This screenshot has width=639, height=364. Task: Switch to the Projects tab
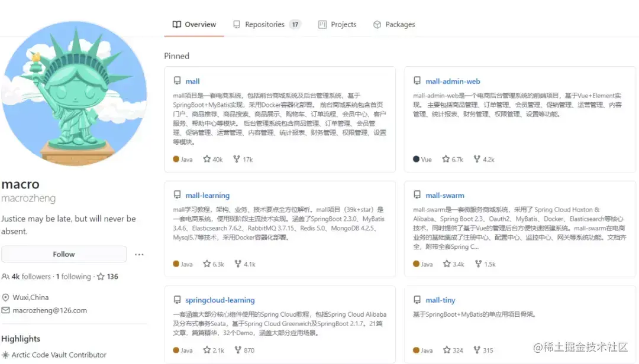(337, 24)
